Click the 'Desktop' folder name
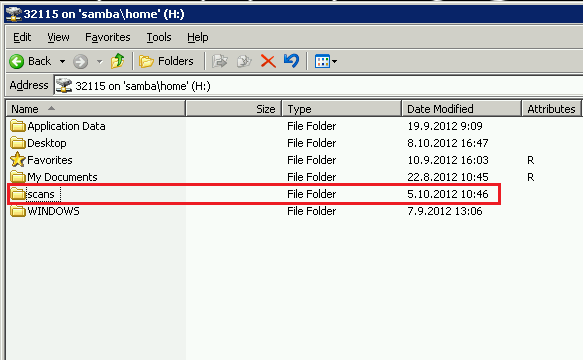 pyautogui.click(x=47, y=143)
